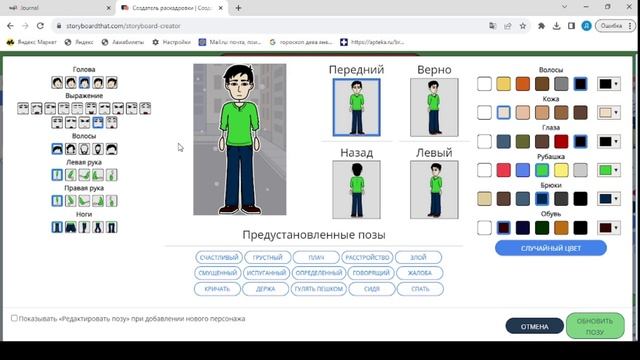Open the Брюки custom color dropdown

[x=609, y=199]
